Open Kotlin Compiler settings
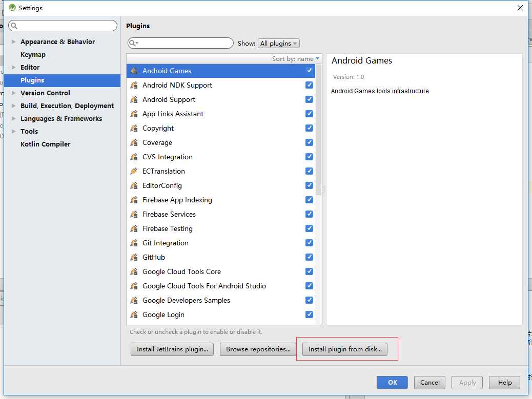The width and height of the screenshot is (532, 399). [46, 144]
